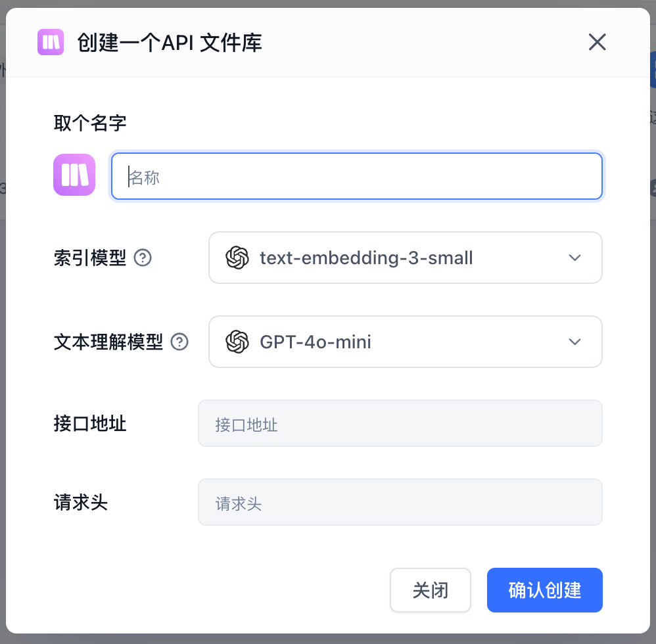
Task: Click the 索引模型 label text
Action: (x=90, y=258)
